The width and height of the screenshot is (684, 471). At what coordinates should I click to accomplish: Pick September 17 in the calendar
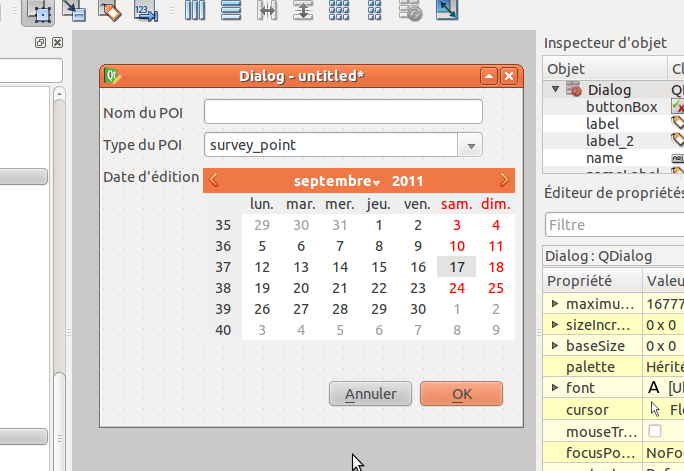coord(456,267)
